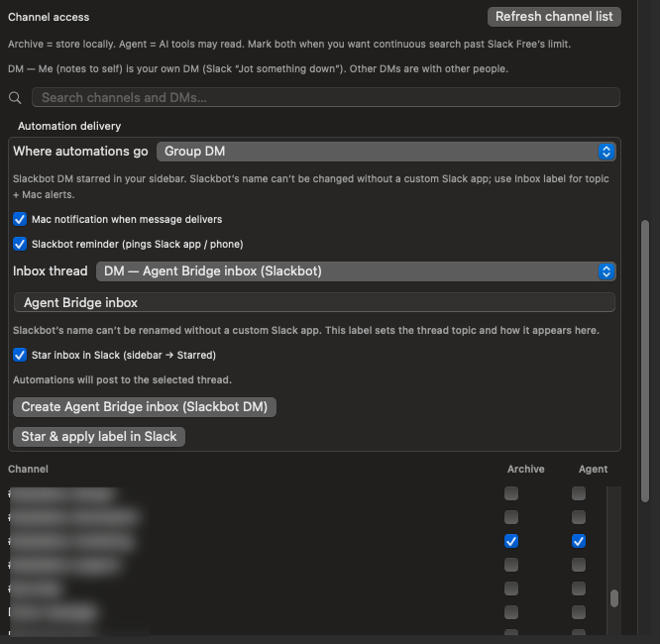Open the Inbox thread dropdown
This screenshot has height=644, width=660.
356,271
